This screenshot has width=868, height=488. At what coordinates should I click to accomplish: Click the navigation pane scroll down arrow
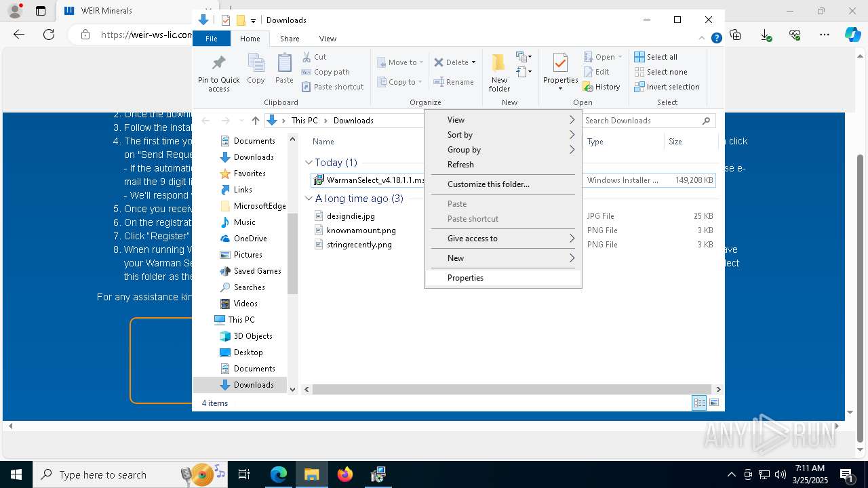293,389
